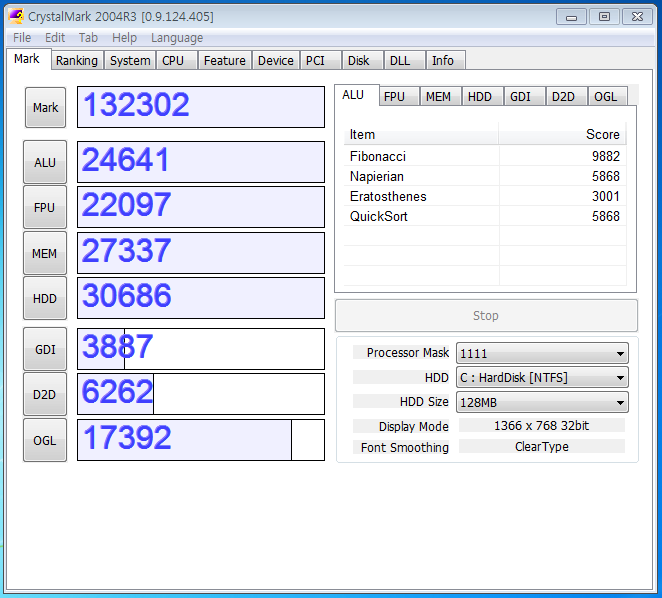Run the ALU benchmark button
Image resolution: width=662 pixels, height=598 pixels.
(x=45, y=162)
